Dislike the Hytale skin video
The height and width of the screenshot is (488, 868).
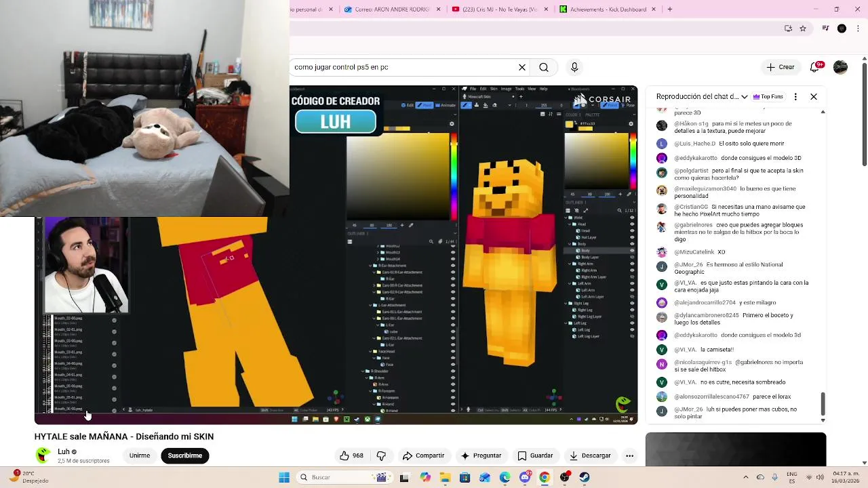point(381,455)
